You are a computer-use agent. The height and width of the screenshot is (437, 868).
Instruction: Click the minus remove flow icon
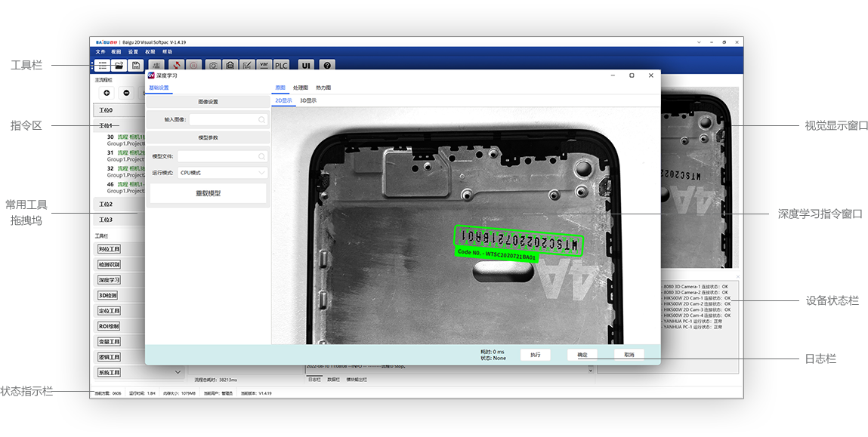tap(127, 93)
